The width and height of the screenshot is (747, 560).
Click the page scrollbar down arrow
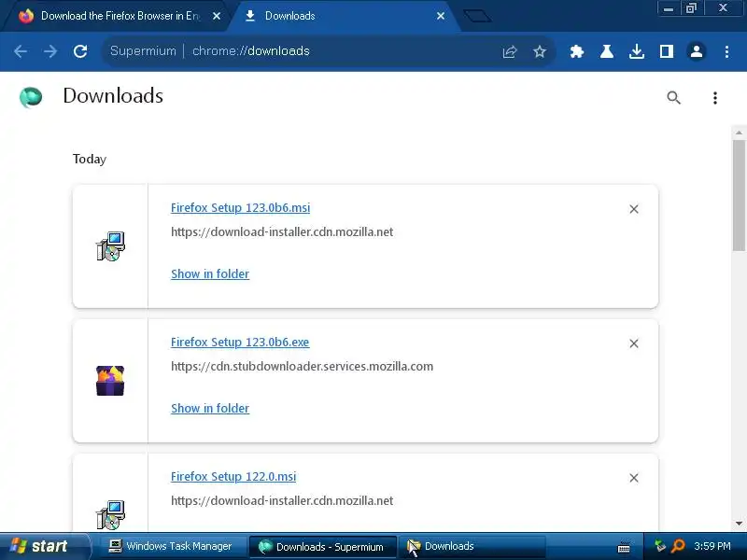[x=739, y=524]
